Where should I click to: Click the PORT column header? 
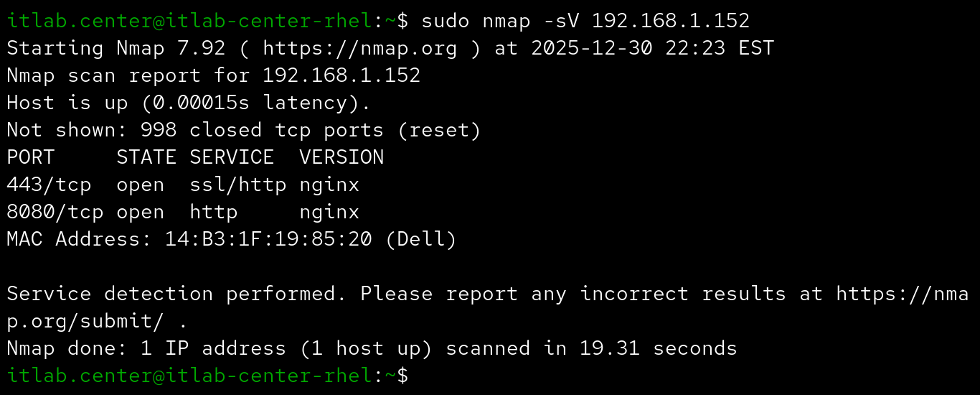[x=30, y=157]
